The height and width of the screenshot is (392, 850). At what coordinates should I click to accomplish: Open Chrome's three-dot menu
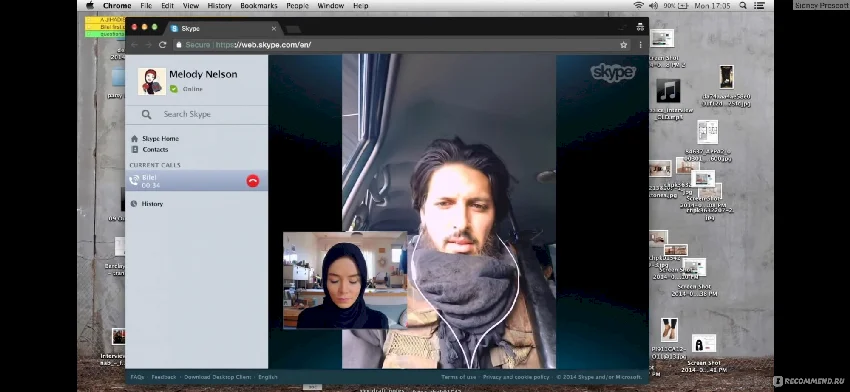pyautogui.click(x=640, y=45)
